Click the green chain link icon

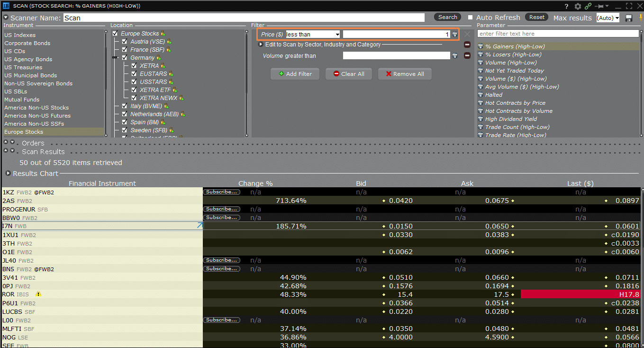pos(588,6)
